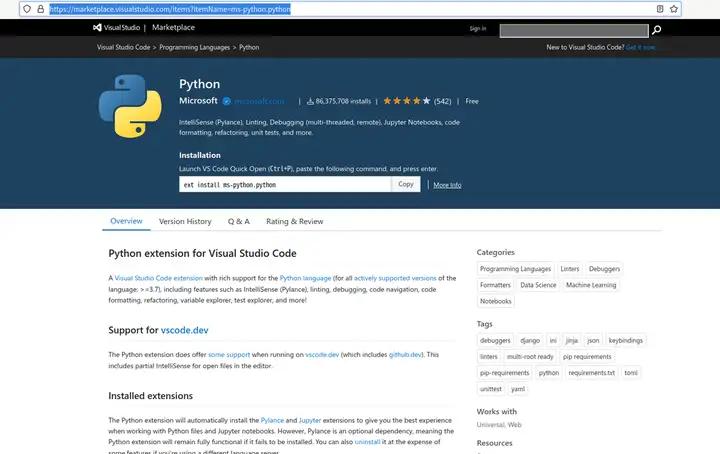This screenshot has height=454, width=720.
Task: Open Visual Studio Code extension link
Action: 158,278
